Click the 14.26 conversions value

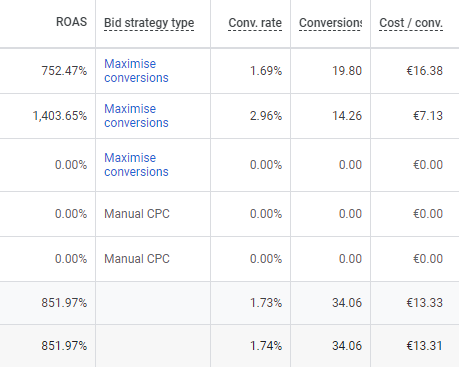click(x=347, y=116)
